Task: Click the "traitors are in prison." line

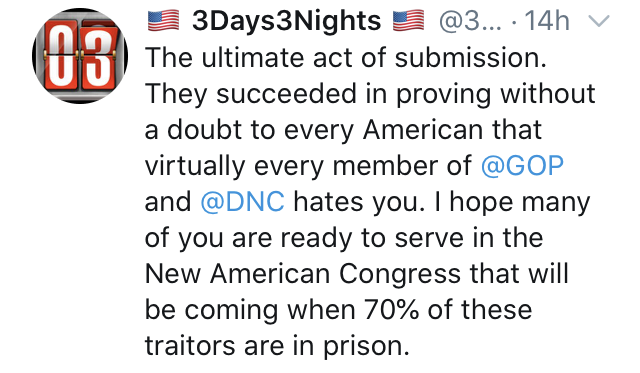Action: click(277, 345)
